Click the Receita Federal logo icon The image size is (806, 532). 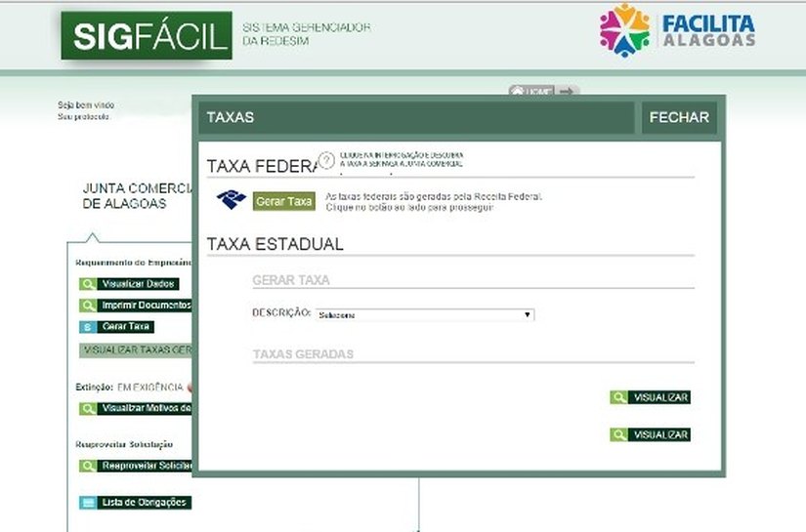pyautogui.click(x=232, y=199)
